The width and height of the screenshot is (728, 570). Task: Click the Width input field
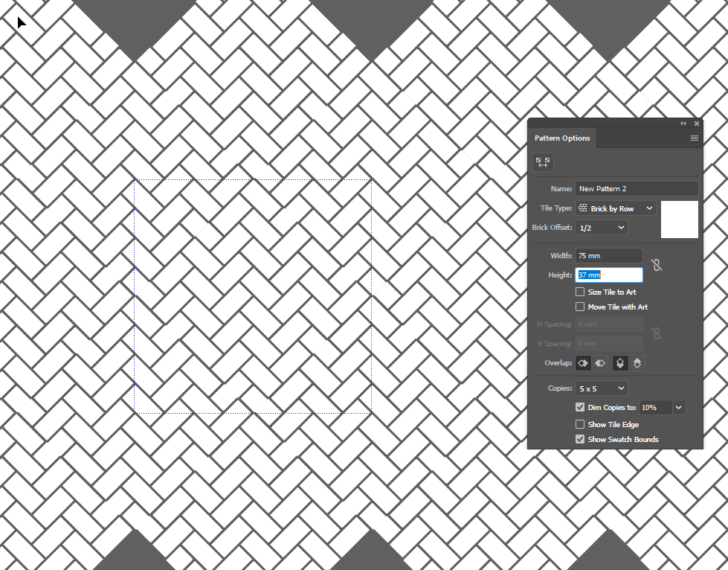tap(609, 255)
